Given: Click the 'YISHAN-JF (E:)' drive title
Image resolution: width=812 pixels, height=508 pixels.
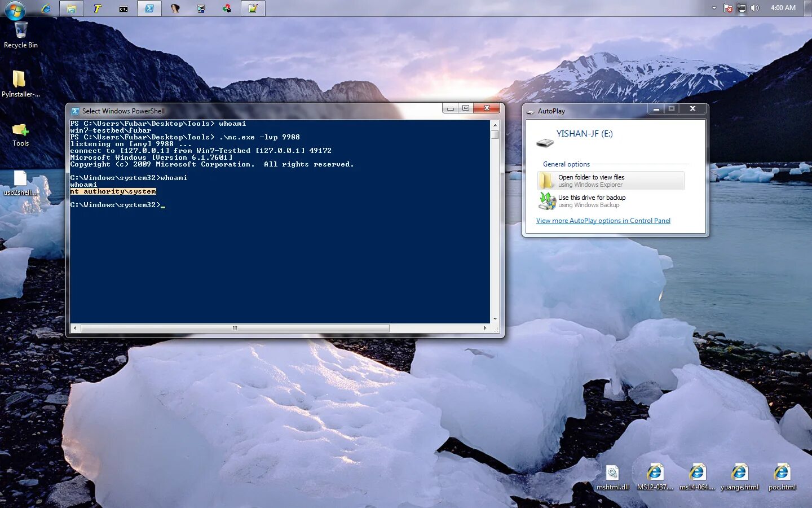Looking at the screenshot, I should [x=584, y=134].
